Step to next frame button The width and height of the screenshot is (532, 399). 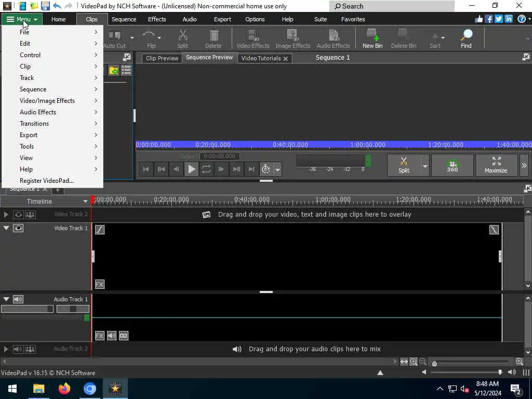pos(221,169)
